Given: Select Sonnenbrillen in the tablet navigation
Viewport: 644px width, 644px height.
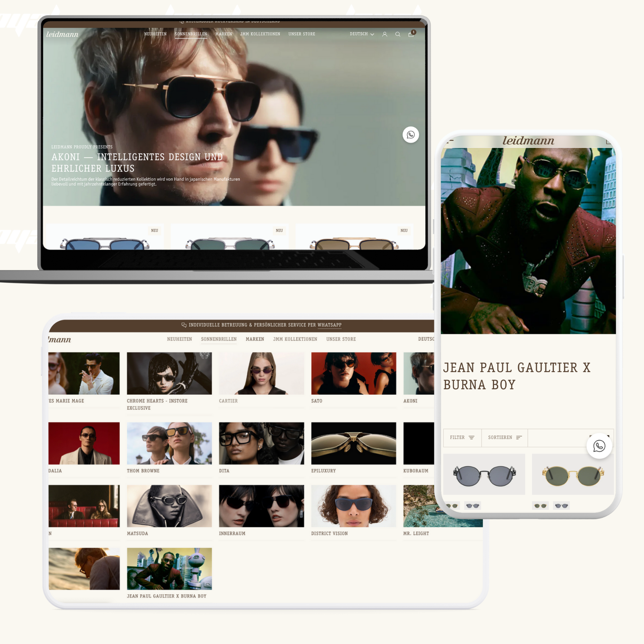Looking at the screenshot, I should tap(219, 339).
